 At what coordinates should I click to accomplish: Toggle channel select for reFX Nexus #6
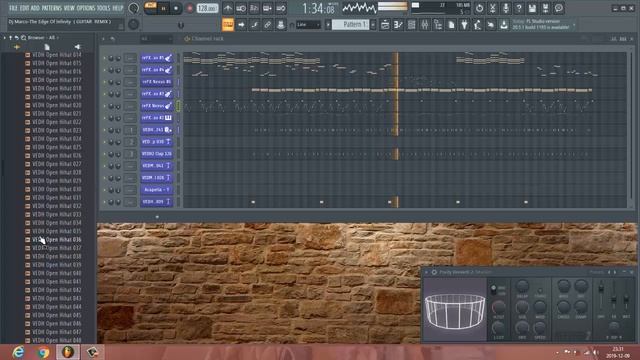click(178, 82)
